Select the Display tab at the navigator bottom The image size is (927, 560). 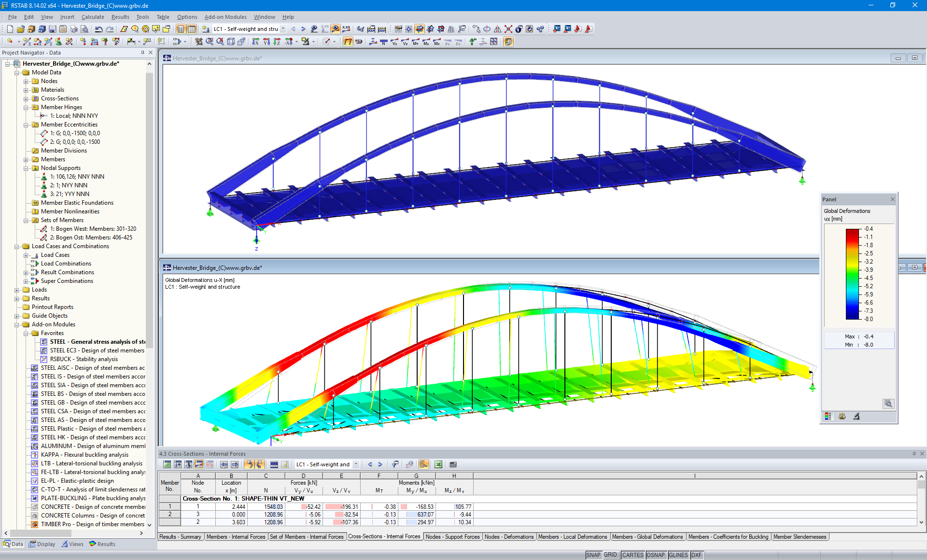coord(42,544)
